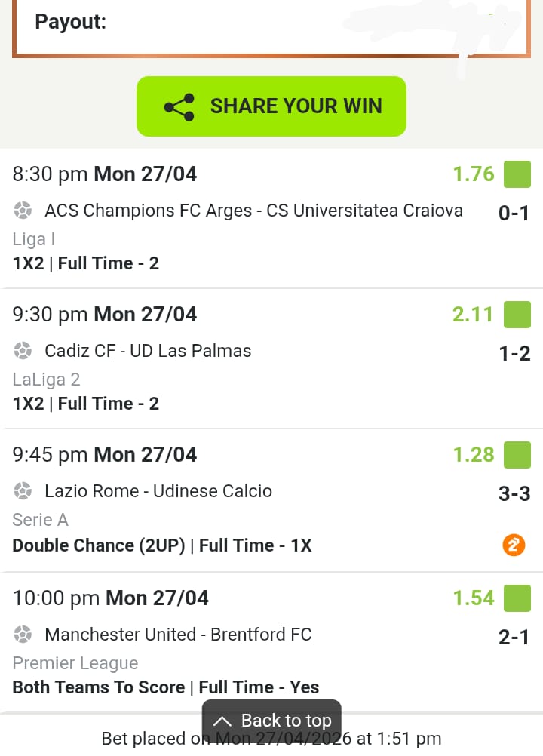This screenshot has height=756, width=543.
Task: Click the Share Your Win button
Action: click(x=271, y=106)
